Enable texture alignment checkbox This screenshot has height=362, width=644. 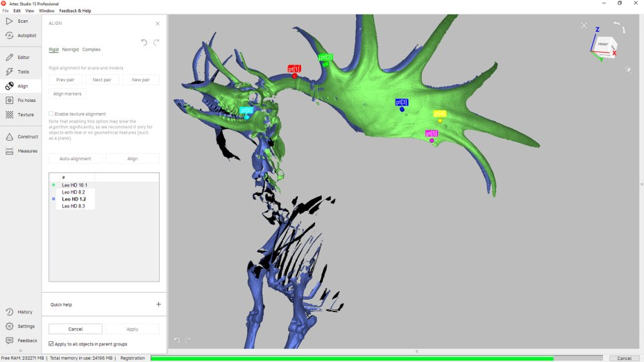[x=51, y=114]
